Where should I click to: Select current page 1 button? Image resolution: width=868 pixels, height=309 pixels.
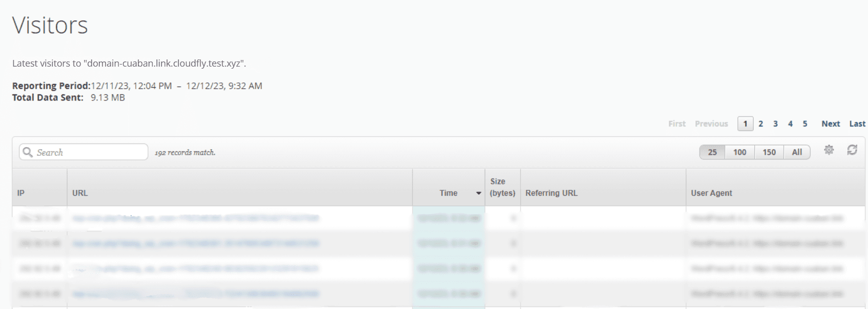pyautogui.click(x=745, y=123)
